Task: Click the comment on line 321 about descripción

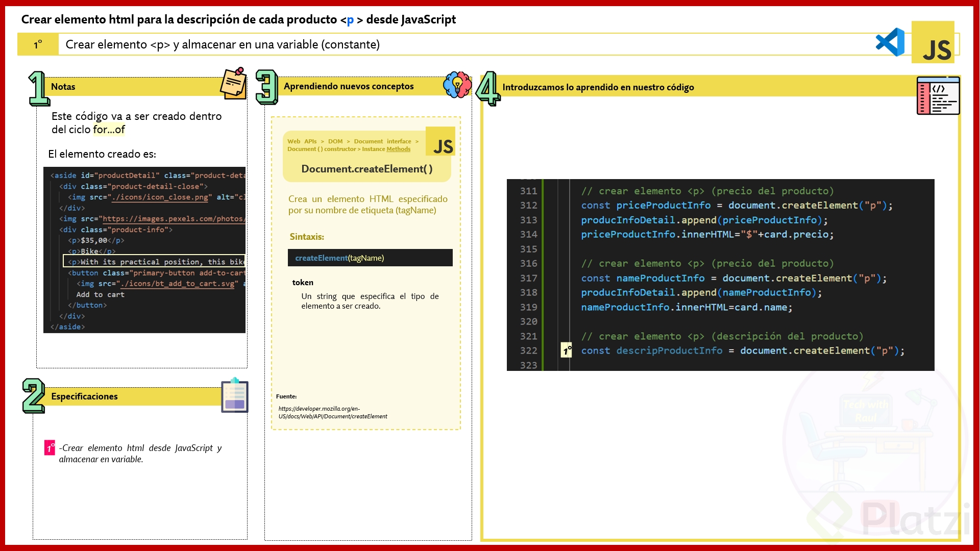Action: pos(722,336)
